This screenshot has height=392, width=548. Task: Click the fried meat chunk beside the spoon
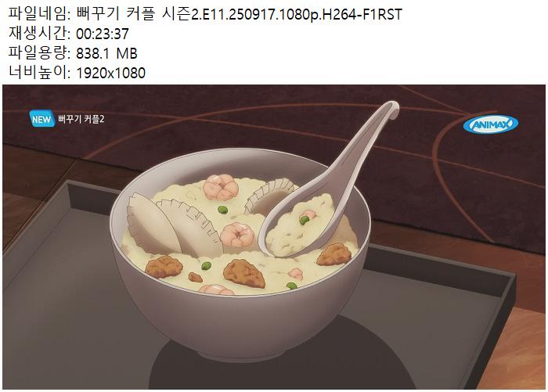click(x=333, y=254)
